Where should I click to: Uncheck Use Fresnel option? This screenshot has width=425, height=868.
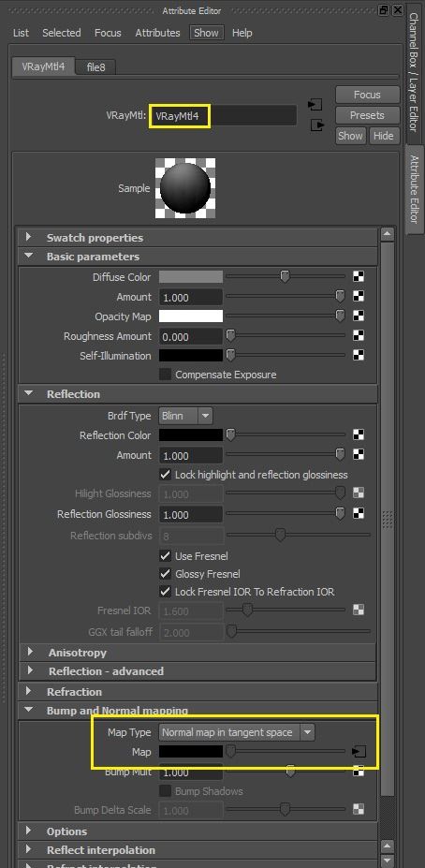[165, 556]
